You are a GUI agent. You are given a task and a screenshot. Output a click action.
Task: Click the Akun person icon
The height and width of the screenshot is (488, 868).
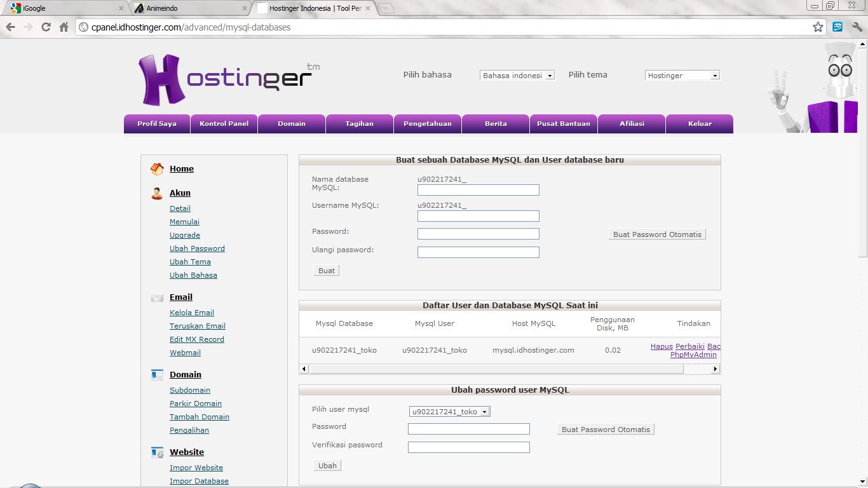tap(157, 193)
